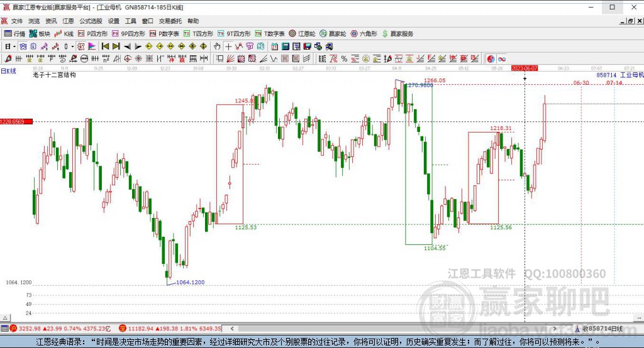Click the zigzag wave line icon
This screenshot has height=348, width=644.
[274, 58]
